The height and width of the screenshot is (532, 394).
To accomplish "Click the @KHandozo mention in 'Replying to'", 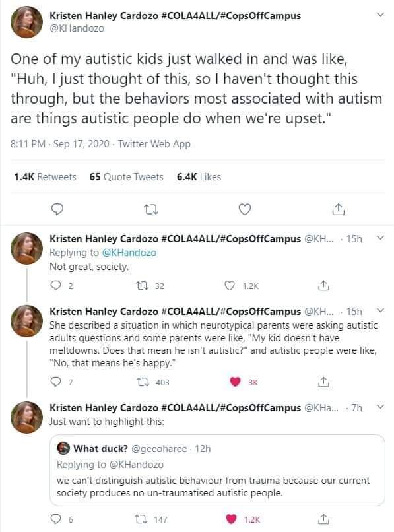I will [x=129, y=253].
